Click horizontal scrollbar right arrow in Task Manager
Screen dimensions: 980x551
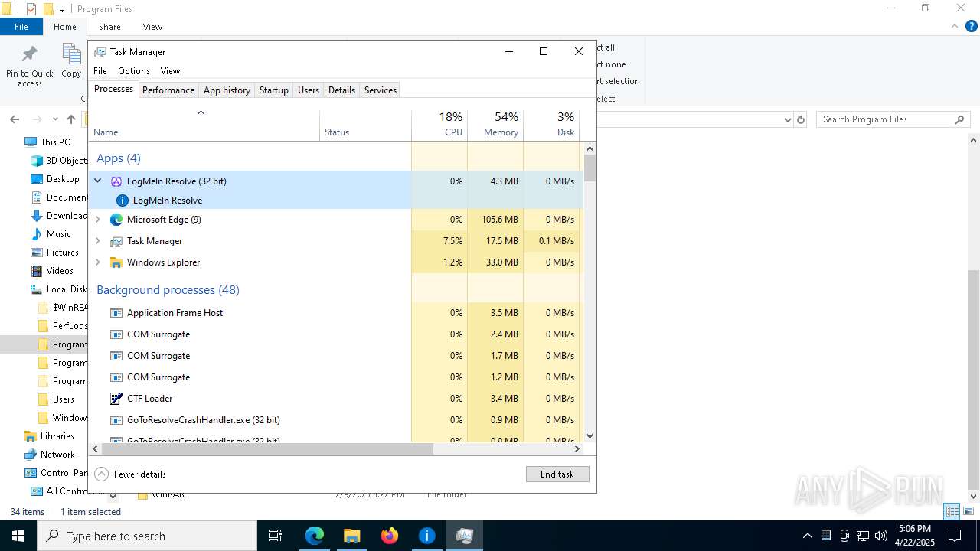point(577,449)
